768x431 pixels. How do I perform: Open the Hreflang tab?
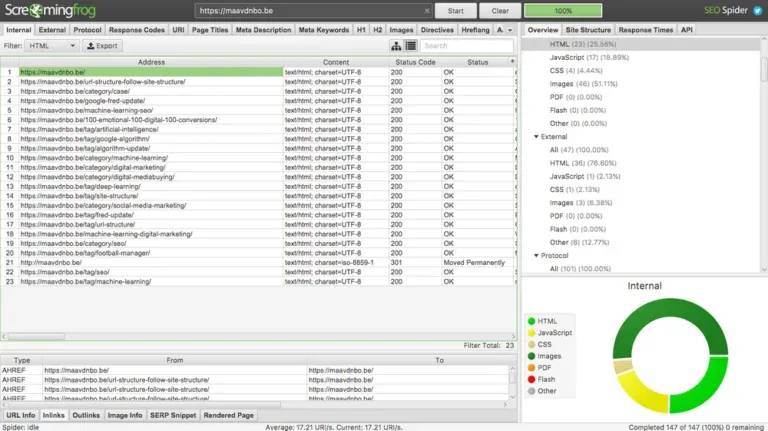click(475, 30)
